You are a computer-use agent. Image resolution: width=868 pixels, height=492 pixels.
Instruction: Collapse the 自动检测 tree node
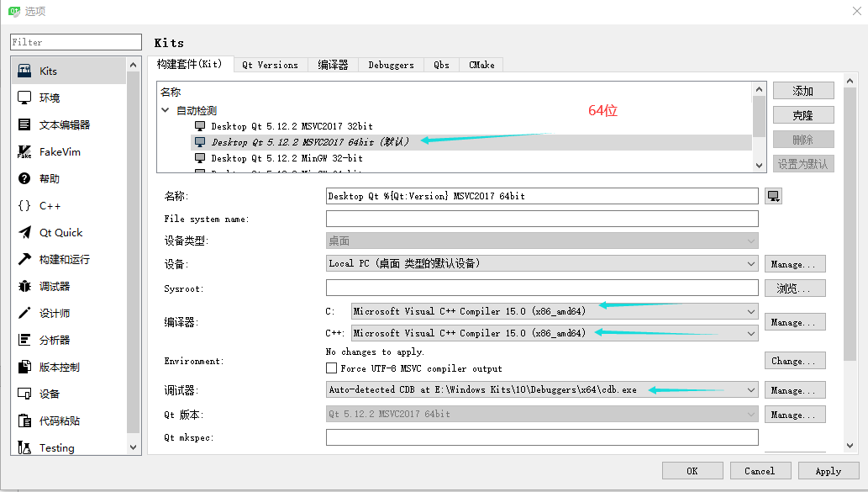pyautogui.click(x=165, y=110)
